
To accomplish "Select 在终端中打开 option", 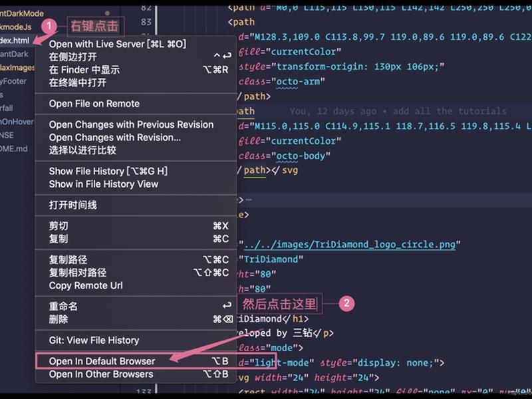I will (136, 82).
